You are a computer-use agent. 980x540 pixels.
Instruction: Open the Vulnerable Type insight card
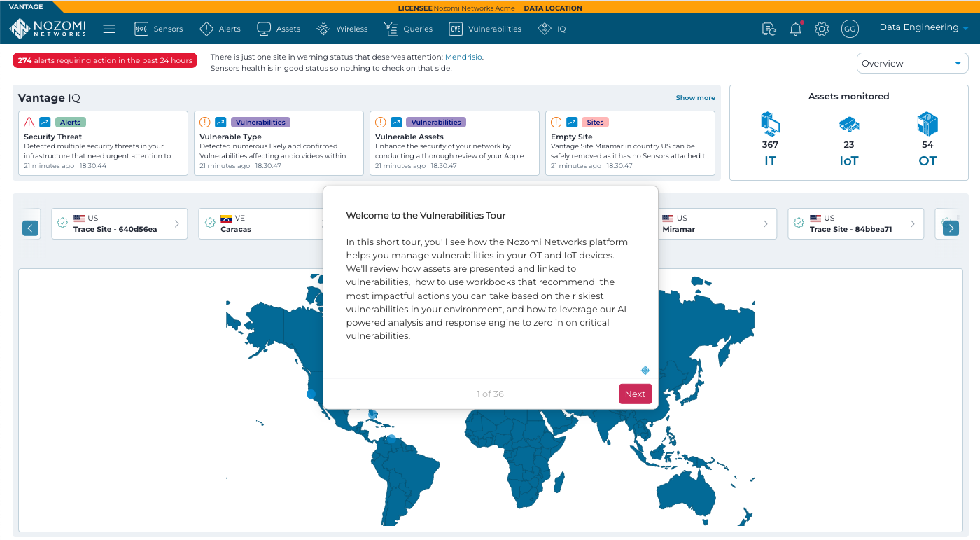[279, 143]
